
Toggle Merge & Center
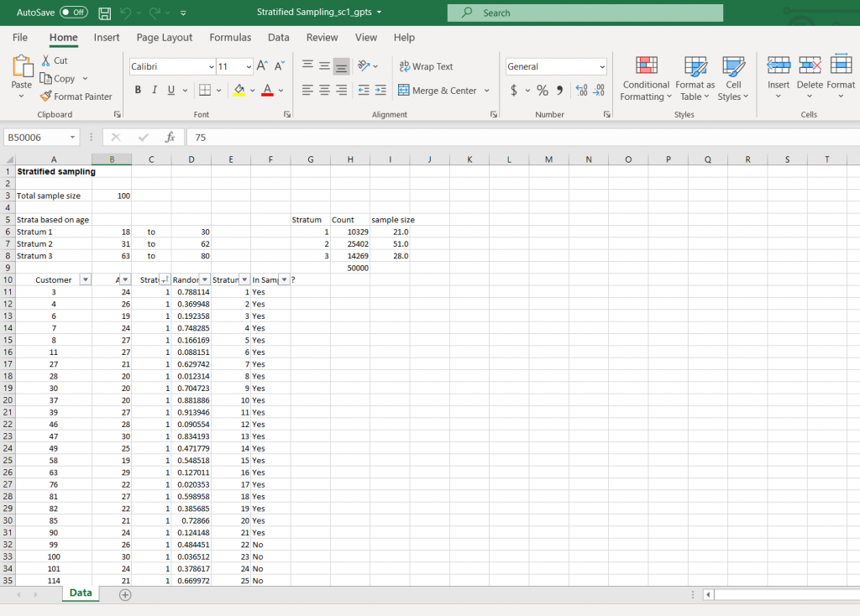tap(437, 91)
